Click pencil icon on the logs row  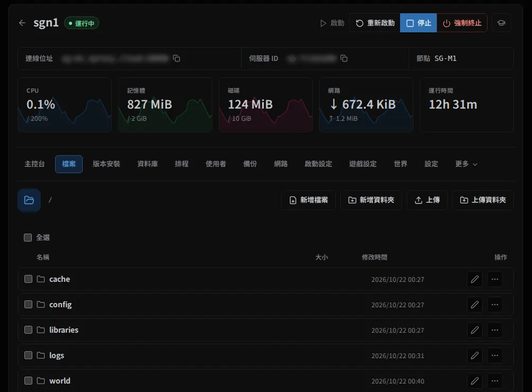pos(475,355)
